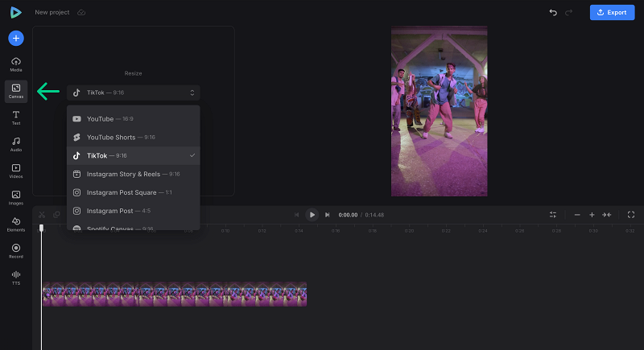Viewport: 644px width, 350px height.
Task: Open the TTS text-to-speech panel
Action: tap(16, 278)
